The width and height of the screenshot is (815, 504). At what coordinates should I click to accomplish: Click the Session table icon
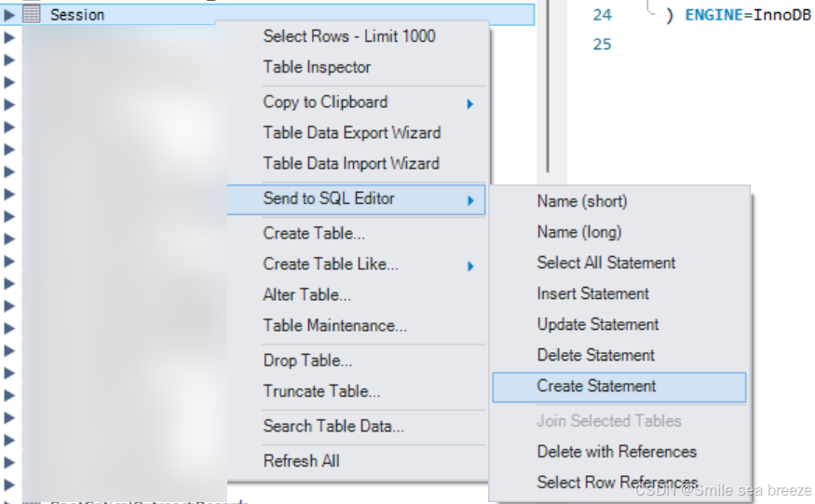coord(31,15)
